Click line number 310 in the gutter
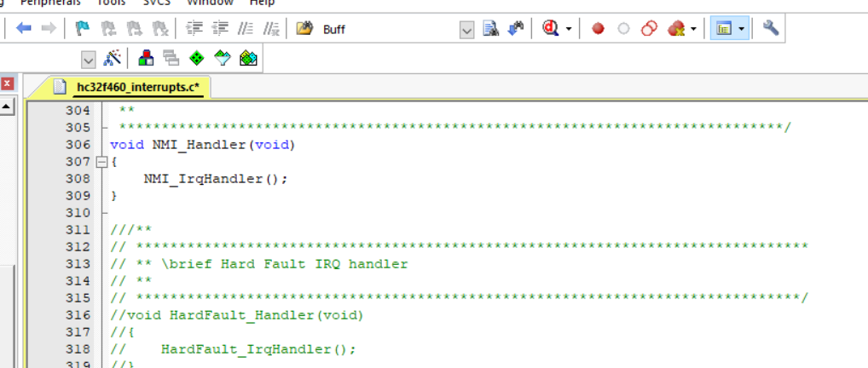Viewport: 868px width, 368px height. pos(78,213)
